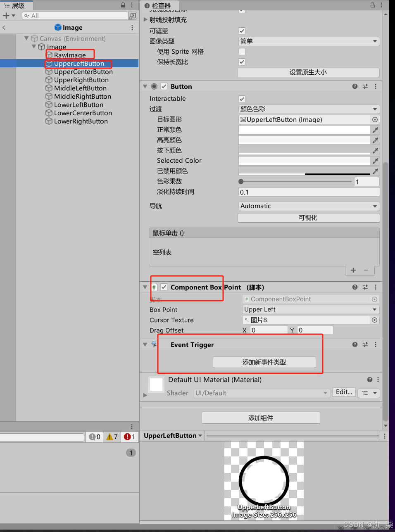Click the 添加组件 button
Viewport: 395px width, 532px height.
pos(261,418)
